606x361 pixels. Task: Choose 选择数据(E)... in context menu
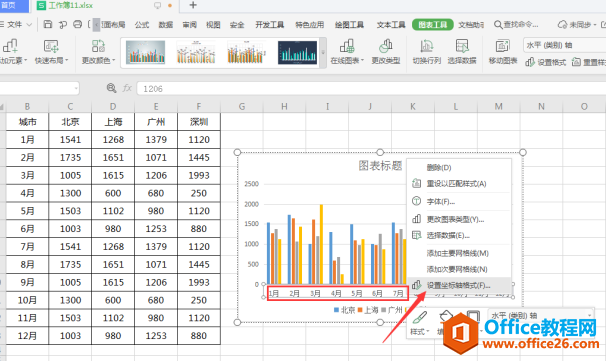click(x=460, y=235)
